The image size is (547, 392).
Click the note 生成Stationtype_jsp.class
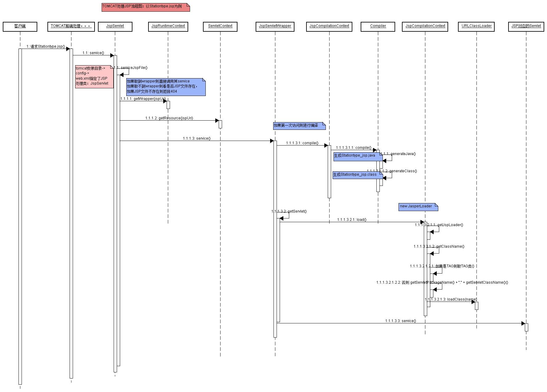(358, 175)
